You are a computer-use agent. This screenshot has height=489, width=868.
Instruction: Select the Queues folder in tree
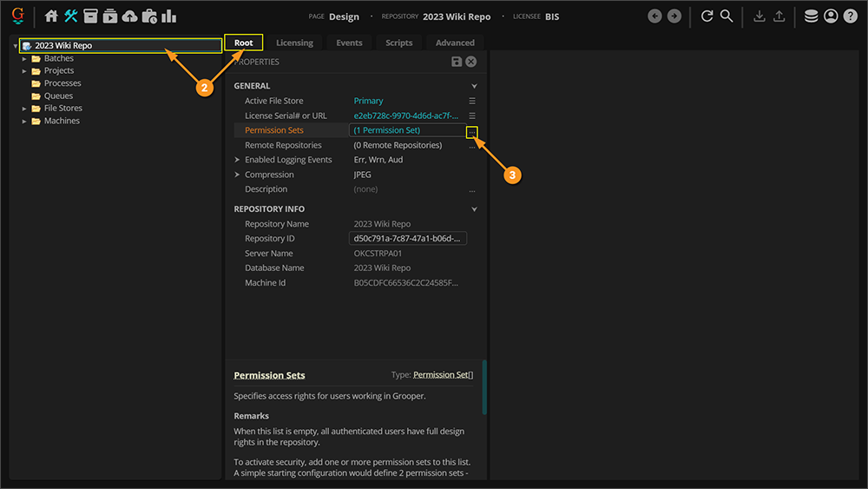(58, 96)
